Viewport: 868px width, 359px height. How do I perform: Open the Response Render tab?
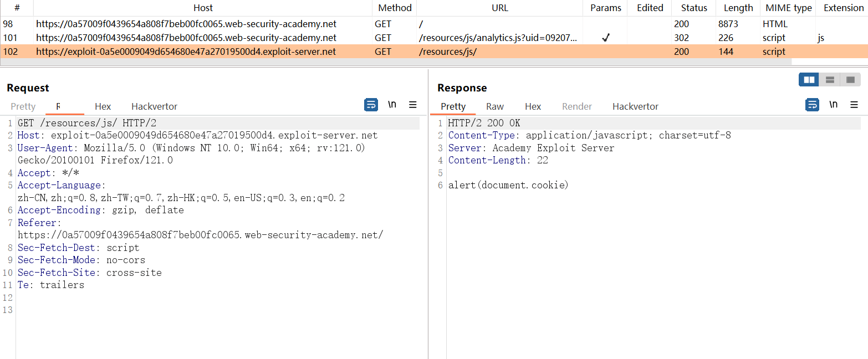click(577, 106)
